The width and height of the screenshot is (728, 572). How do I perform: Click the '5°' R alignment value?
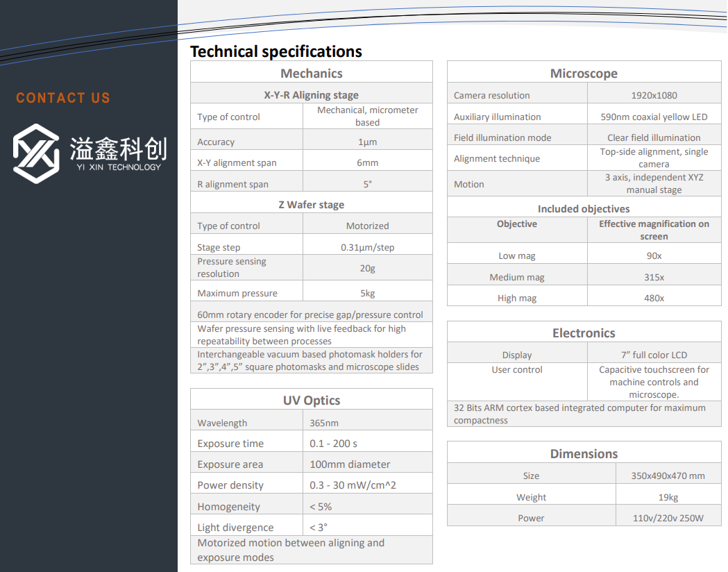368,185
